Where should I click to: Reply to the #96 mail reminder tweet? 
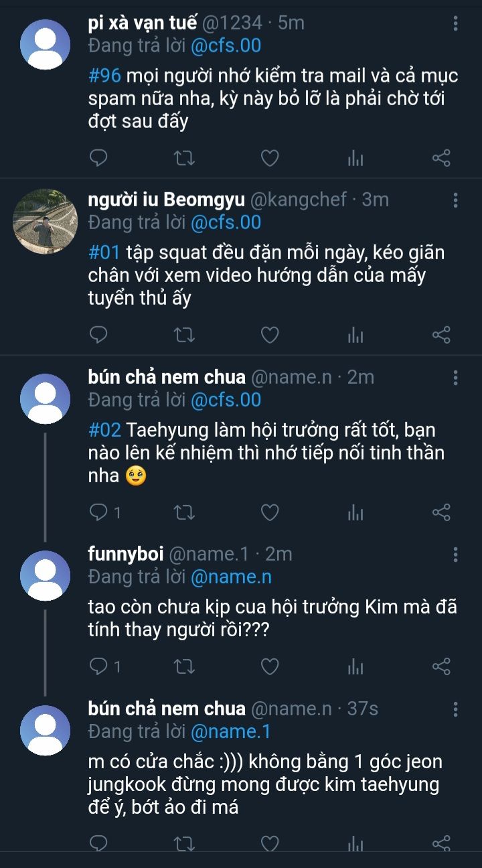[98, 158]
